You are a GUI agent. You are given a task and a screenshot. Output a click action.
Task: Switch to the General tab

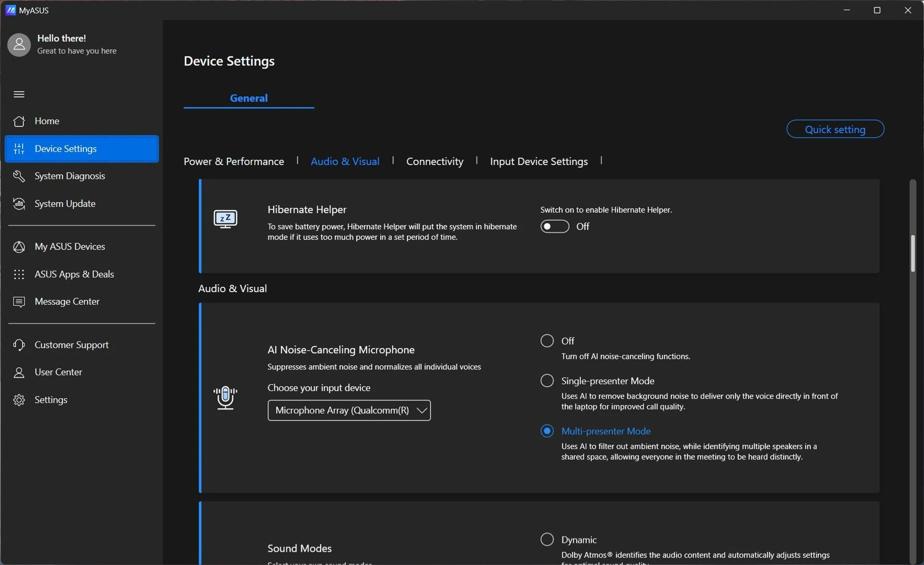tap(249, 98)
